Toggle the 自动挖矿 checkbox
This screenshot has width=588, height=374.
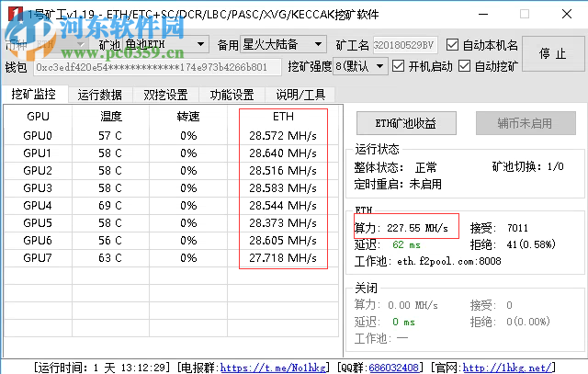click(x=464, y=66)
